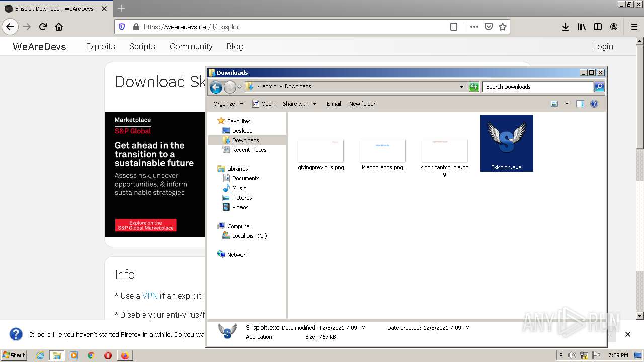Expand view options dropdown arrow
Screen dimensions: 644x362
pyautogui.click(x=567, y=104)
